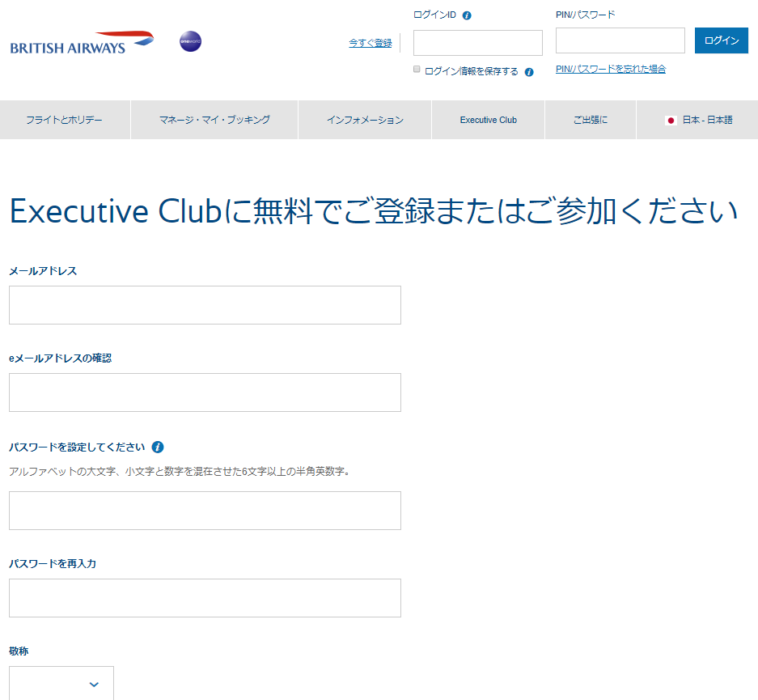This screenshot has width=758, height=700.
Task: Click info icon beside ログイン情報を保存する
Action: [529, 72]
